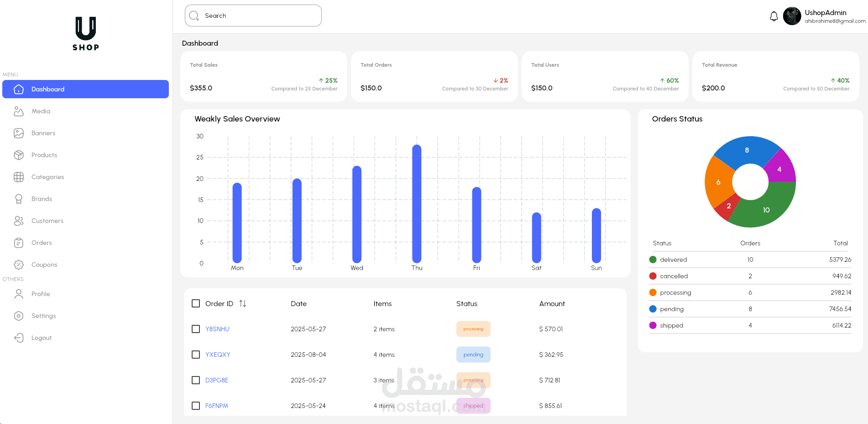Open order YXEQXY link
Screen dimensions: 868x424
(x=218, y=354)
